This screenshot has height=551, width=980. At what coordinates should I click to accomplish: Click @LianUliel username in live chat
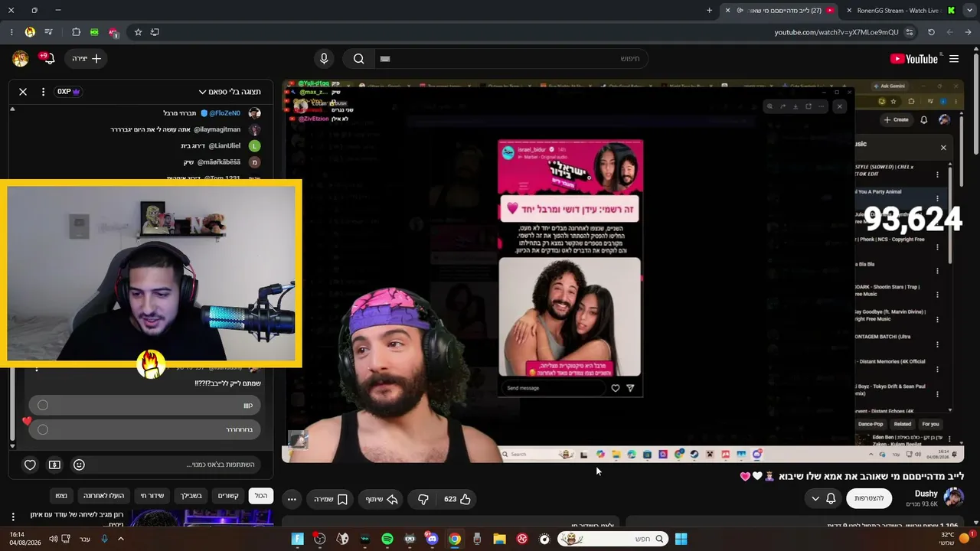(x=224, y=145)
